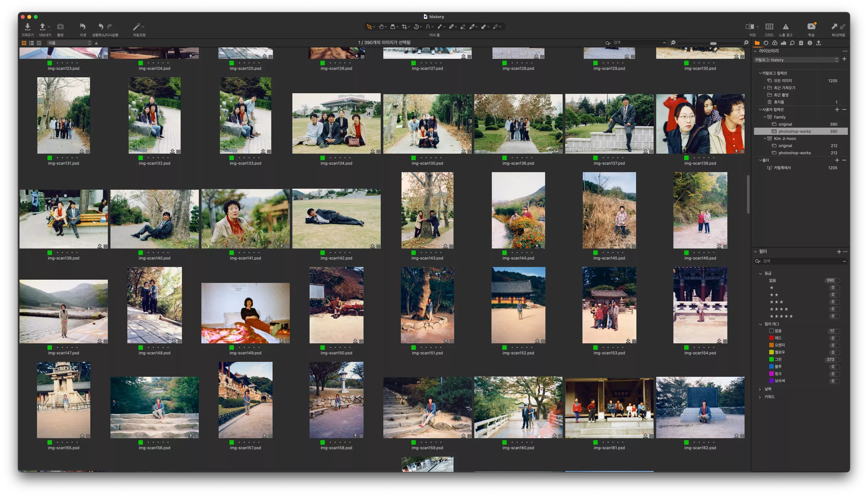Open the sort by name (이름) dropdown
The height and width of the screenshot is (496, 868).
pyautogui.click(x=70, y=43)
